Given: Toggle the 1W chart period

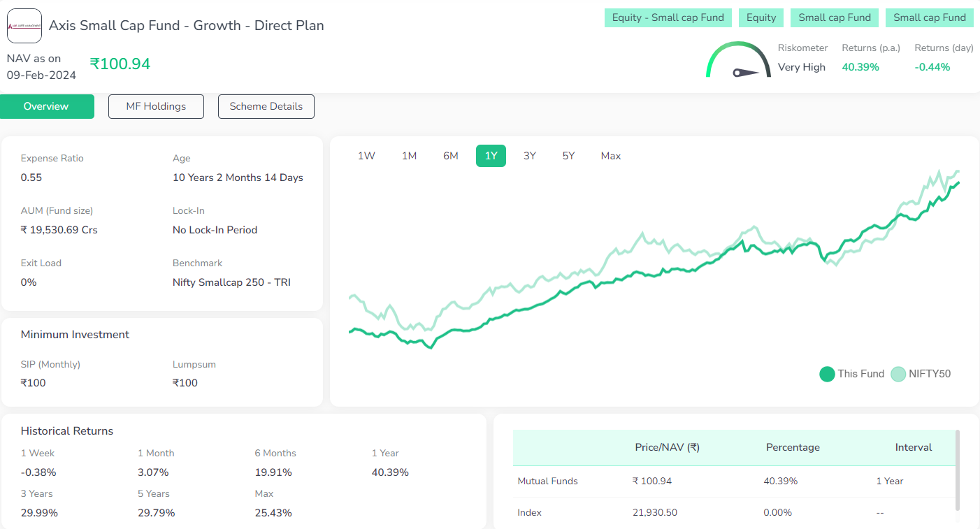Looking at the screenshot, I should point(366,155).
